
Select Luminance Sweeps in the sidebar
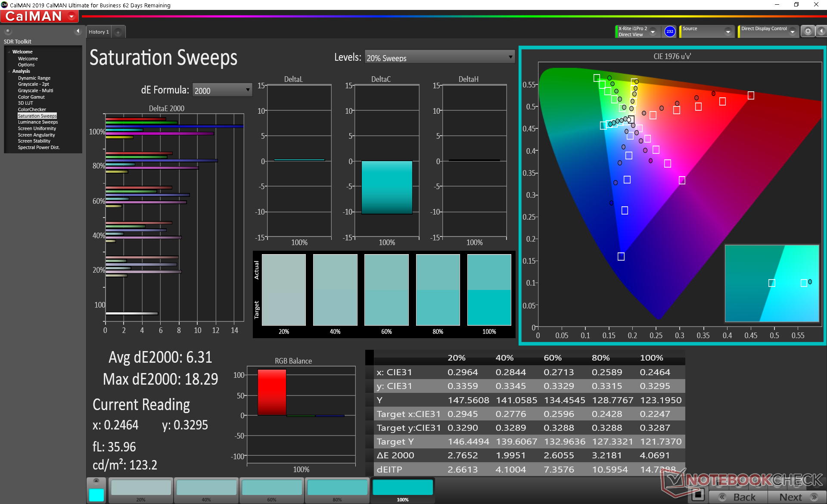click(38, 122)
